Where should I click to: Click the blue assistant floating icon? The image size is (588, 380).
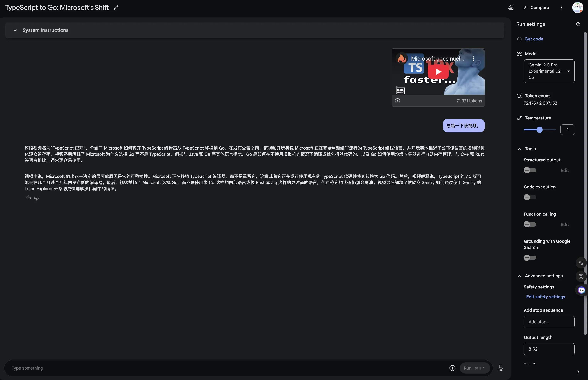tap(581, 290)
